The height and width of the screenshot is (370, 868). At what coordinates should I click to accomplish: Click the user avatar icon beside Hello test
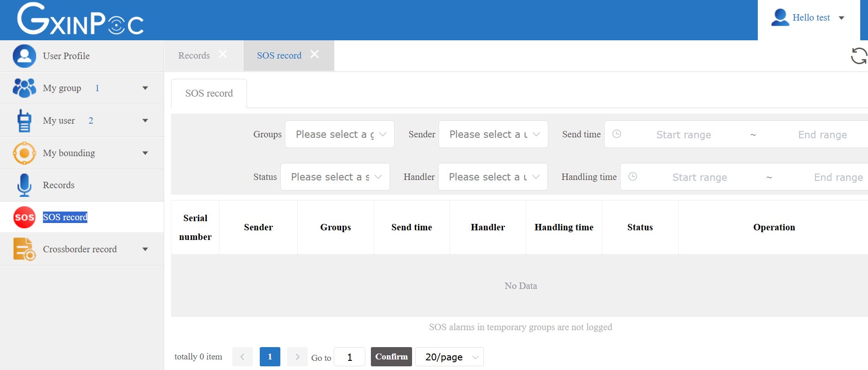pos(780,17)
